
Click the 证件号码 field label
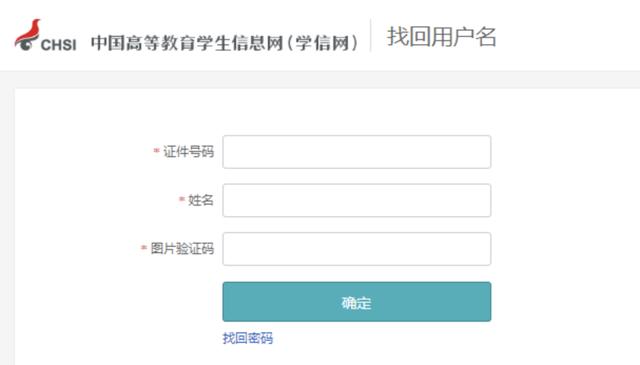189,151
